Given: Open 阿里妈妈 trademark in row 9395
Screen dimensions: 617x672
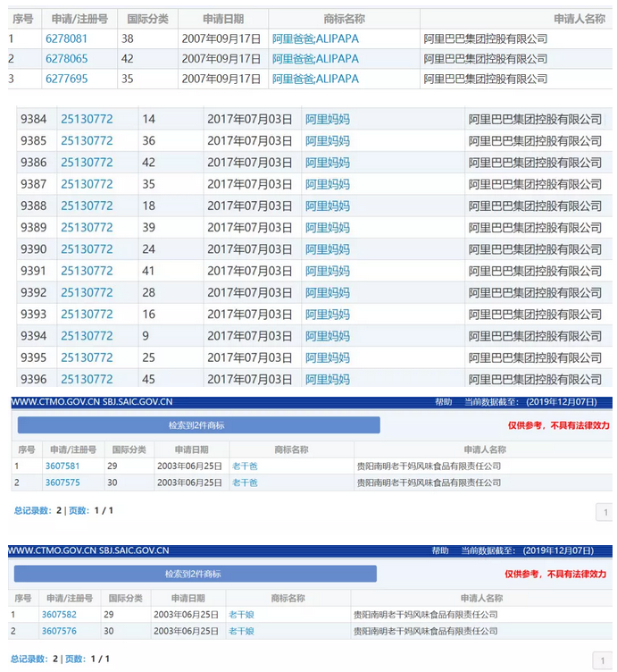Looking at the screenshot, I should (328, 357).
